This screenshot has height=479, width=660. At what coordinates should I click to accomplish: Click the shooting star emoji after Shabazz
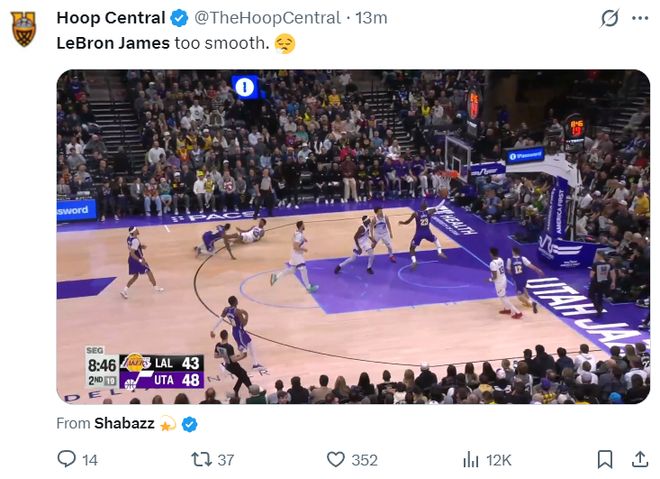coord(168,424)
